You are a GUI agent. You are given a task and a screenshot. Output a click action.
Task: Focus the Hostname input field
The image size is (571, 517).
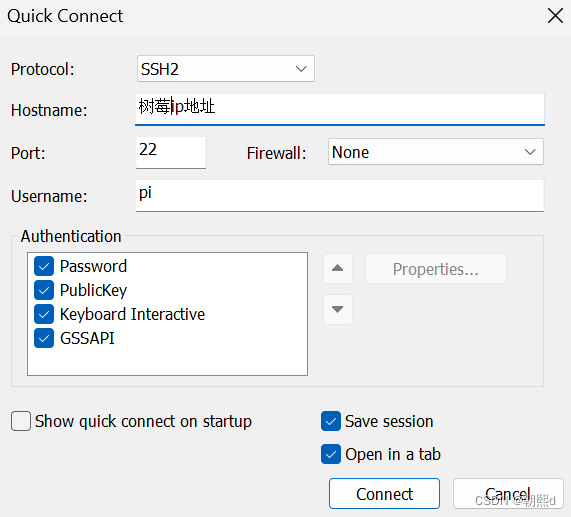[340, 110]
